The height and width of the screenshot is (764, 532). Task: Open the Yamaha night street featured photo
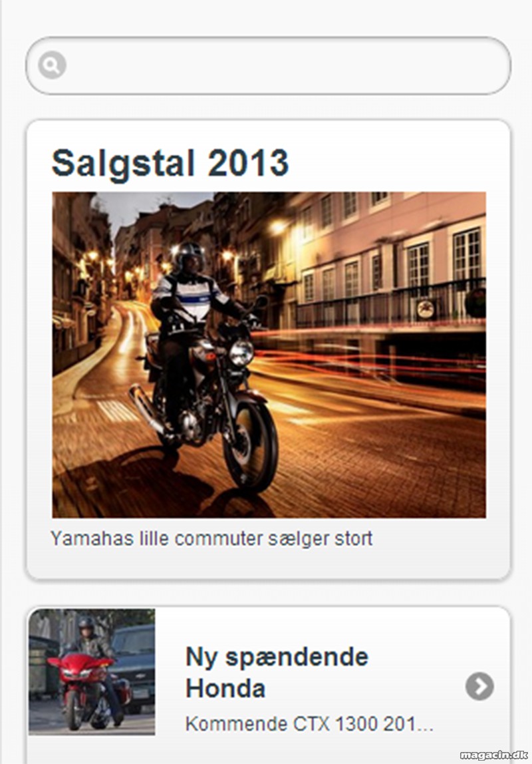(x=269, y=355)
